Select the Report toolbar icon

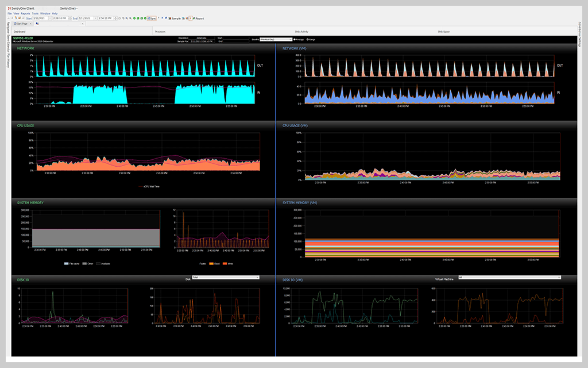click(198, 18)
